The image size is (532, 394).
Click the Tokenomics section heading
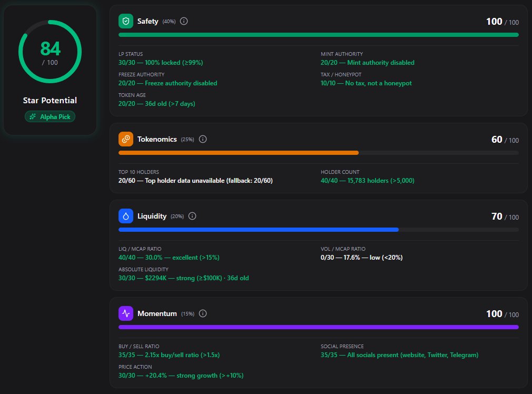click(x=157, y=139)
